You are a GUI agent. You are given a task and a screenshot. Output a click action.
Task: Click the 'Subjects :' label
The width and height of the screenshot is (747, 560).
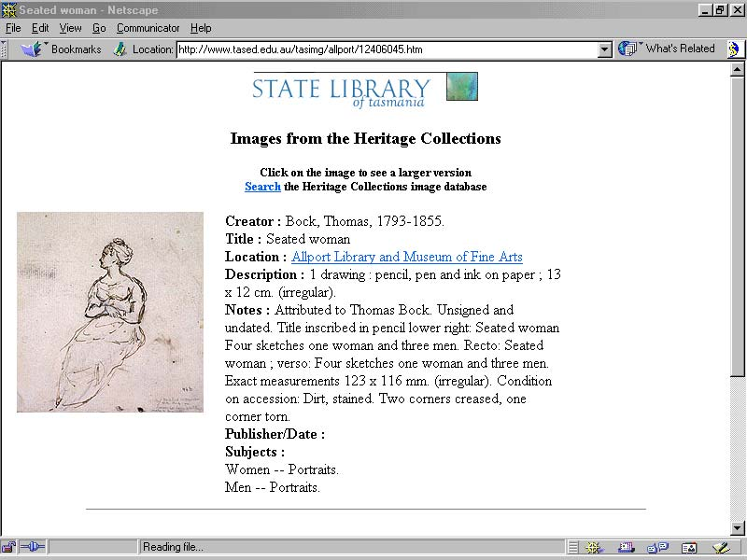click(255, 452)
